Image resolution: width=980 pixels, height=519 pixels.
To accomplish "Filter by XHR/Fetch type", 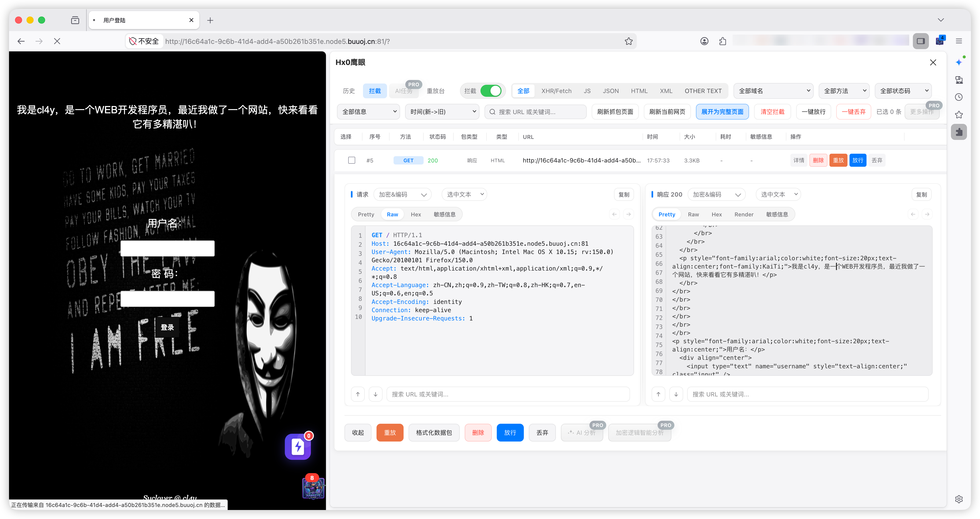I will click(556, 91).
